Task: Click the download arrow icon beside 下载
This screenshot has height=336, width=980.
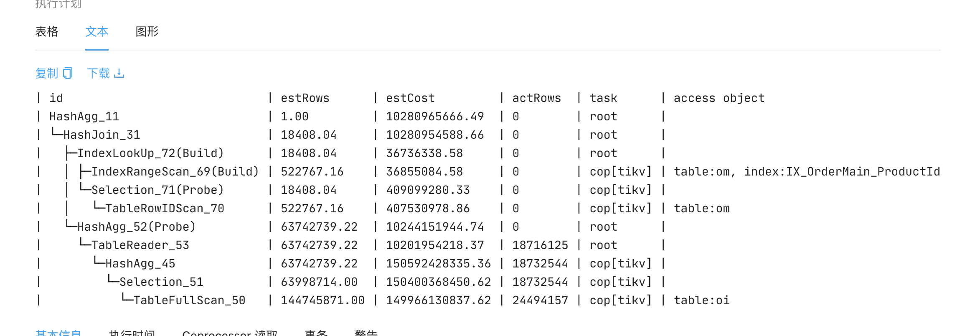Action: point(119,74)
